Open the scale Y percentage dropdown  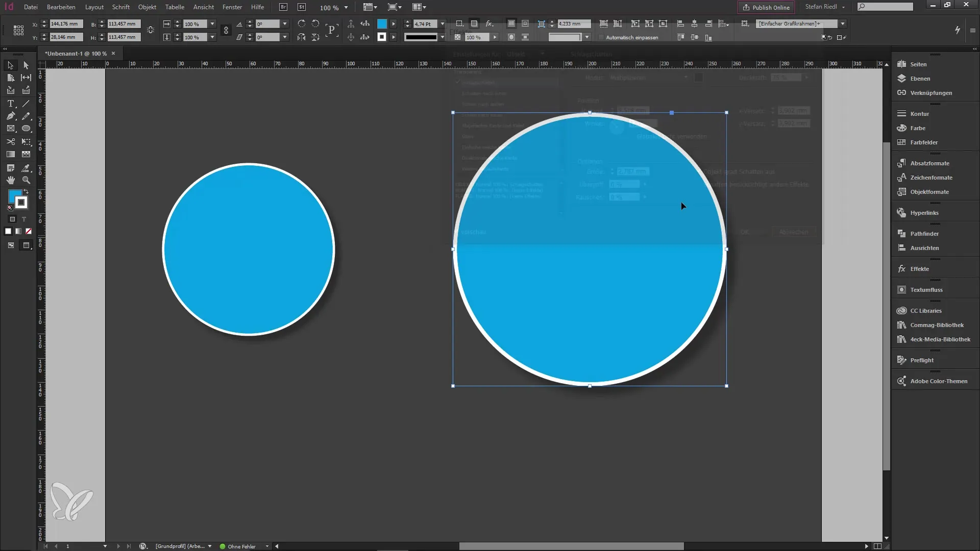point(212,37)
